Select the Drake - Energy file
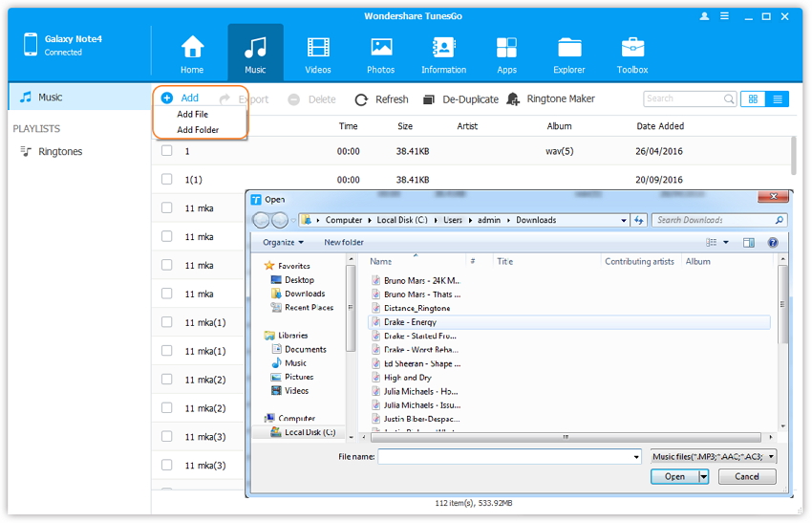 click(x=410, y=322)
